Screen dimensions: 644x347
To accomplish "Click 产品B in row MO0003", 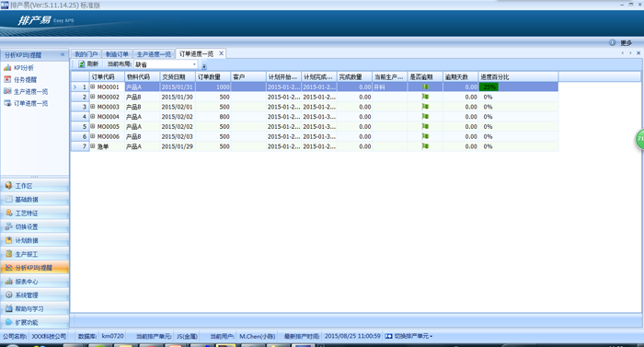I will click(x=142, y=107).
